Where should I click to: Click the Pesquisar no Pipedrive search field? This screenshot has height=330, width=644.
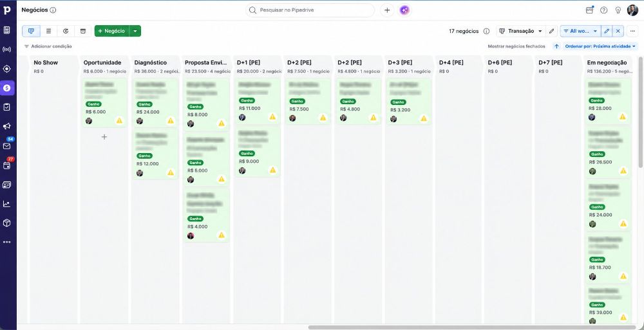point(310,10)
